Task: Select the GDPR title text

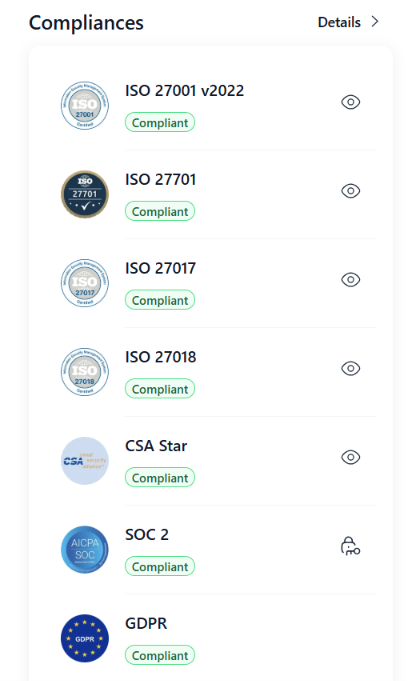Action: (146, 624)
